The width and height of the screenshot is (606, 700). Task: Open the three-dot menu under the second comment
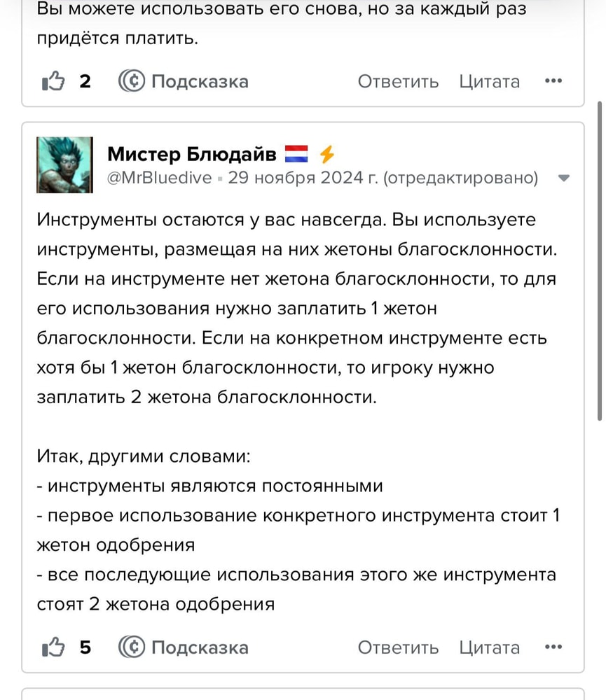point(553,647)
